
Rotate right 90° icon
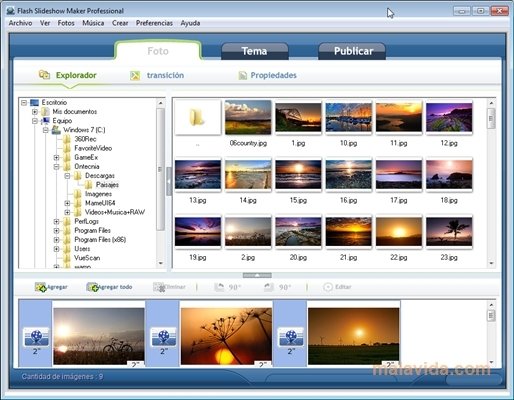pyautogui.click(x=269, y=287)
